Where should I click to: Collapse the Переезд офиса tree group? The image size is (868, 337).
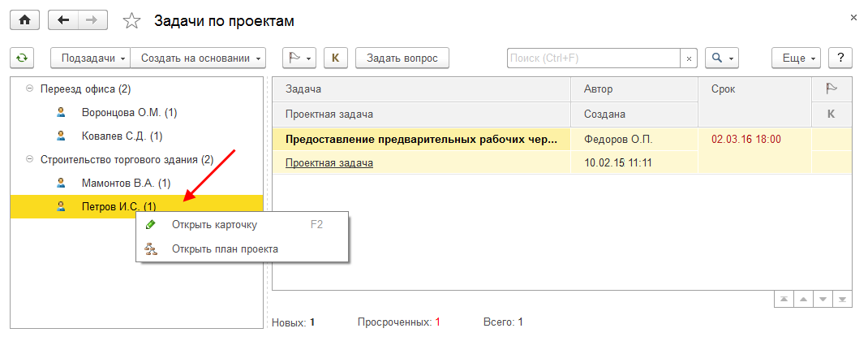click(29, 89)
